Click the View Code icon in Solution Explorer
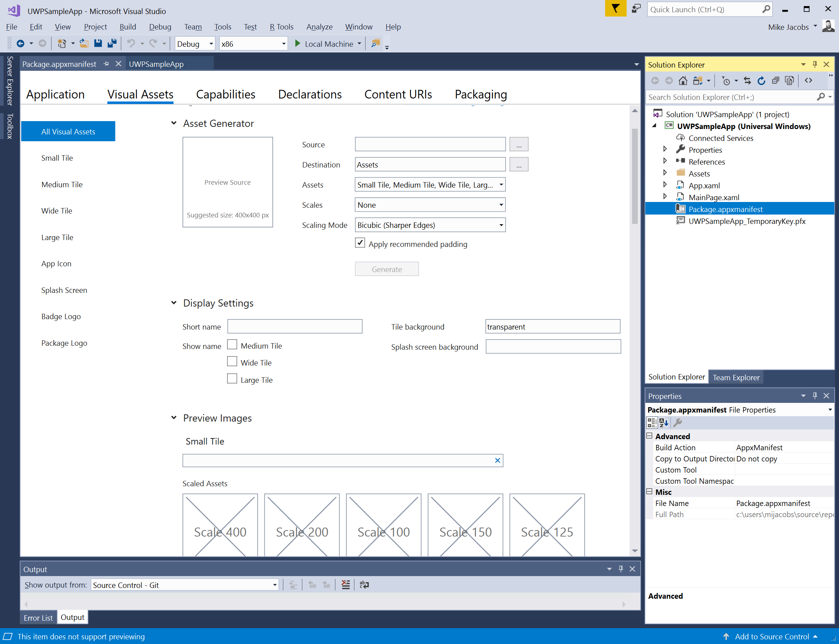Screen dimensions: 839x644 [x=808, y=80]
